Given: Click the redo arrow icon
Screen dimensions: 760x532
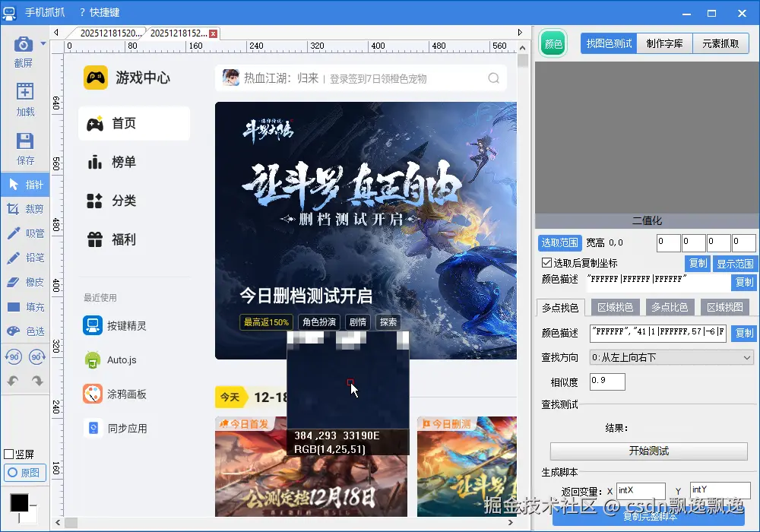Looking at the screenshot, I should point(37,381).
